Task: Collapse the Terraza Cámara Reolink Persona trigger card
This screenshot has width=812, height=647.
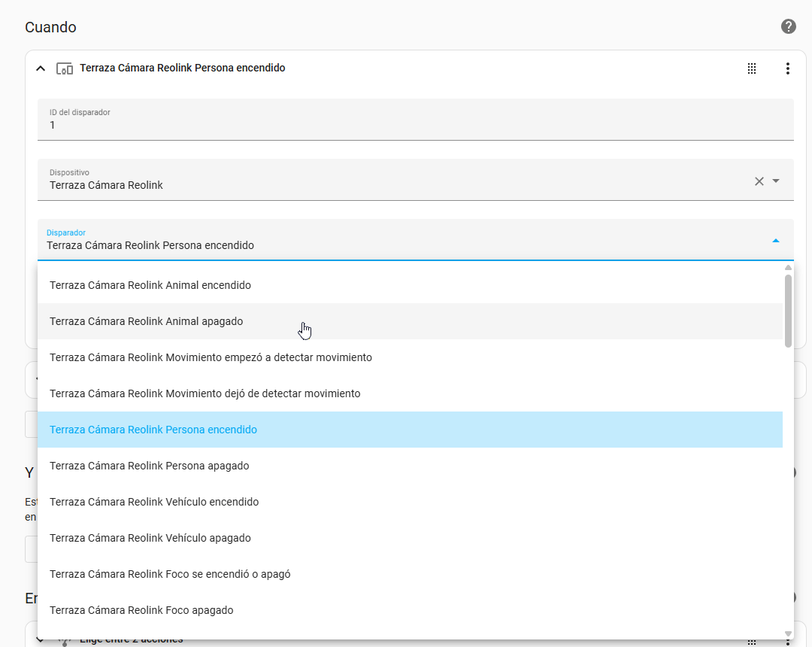Action: (41, 68)
